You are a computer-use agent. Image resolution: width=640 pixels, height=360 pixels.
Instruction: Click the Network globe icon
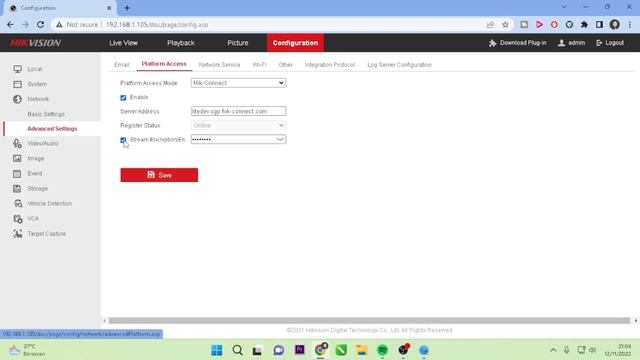[18, 99]
